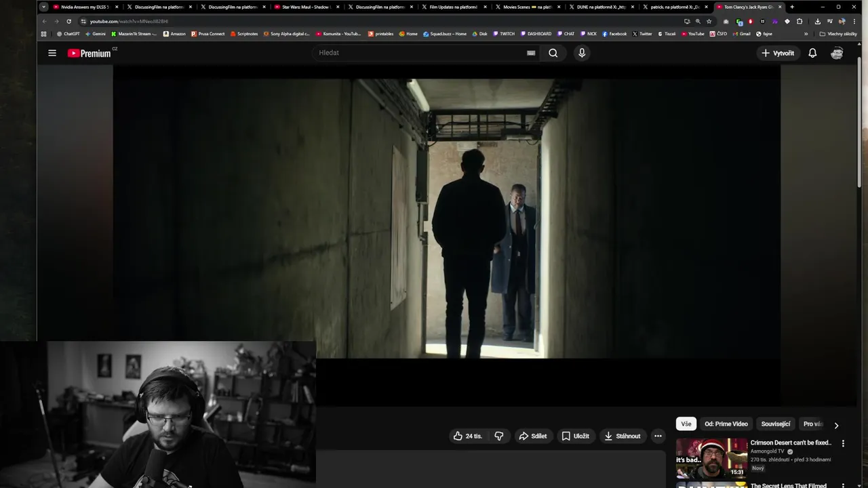Screen dimensions: 868x488
Task: Open the browser zoom magnifier icon
Action: [x=698, y=21]
